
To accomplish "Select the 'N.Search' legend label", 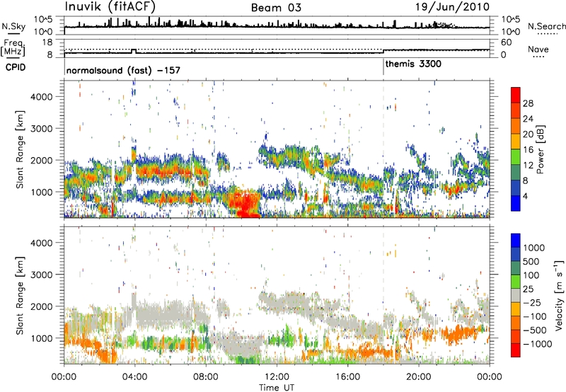I will tap(546, 26).
